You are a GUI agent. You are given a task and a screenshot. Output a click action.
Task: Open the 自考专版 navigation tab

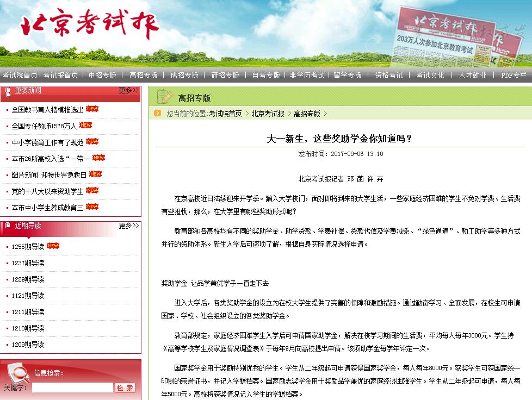pos(266,76)
